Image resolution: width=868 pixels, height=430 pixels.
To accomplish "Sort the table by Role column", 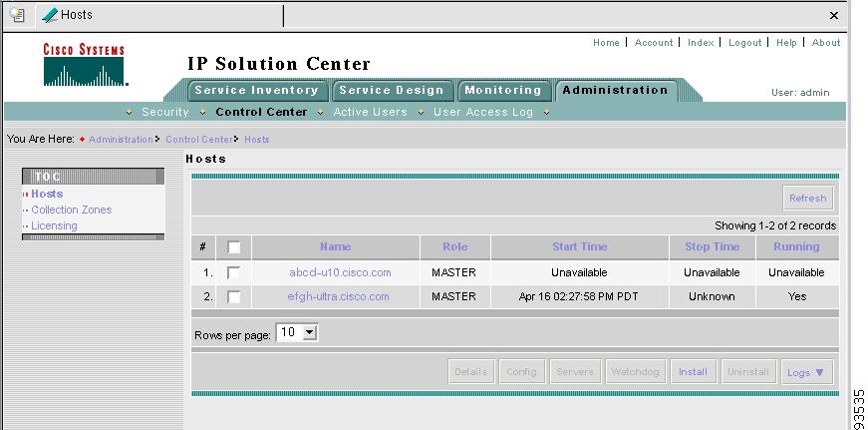I will [455, 247].
